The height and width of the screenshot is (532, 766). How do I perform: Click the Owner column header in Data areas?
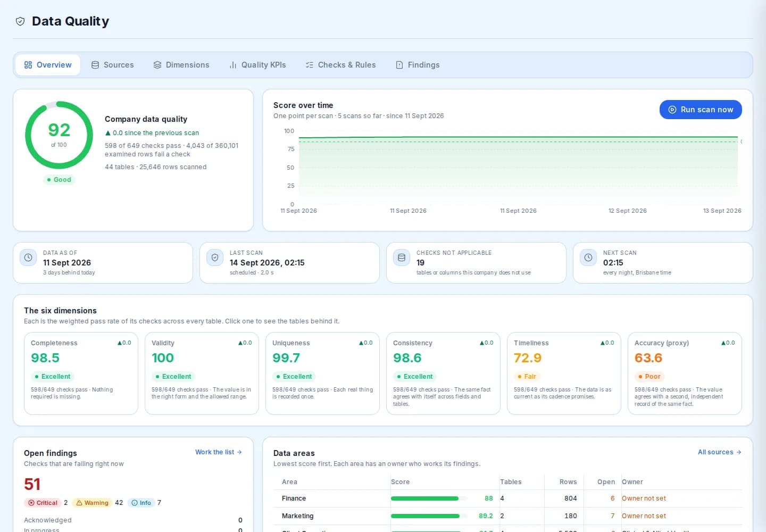click(x=632, y=482)
